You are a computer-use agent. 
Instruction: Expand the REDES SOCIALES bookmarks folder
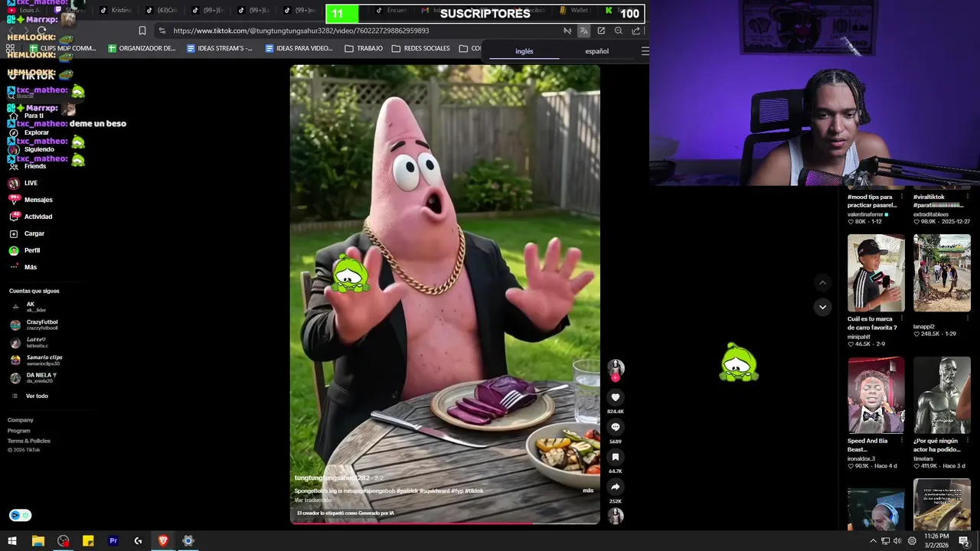pos(420,48)
